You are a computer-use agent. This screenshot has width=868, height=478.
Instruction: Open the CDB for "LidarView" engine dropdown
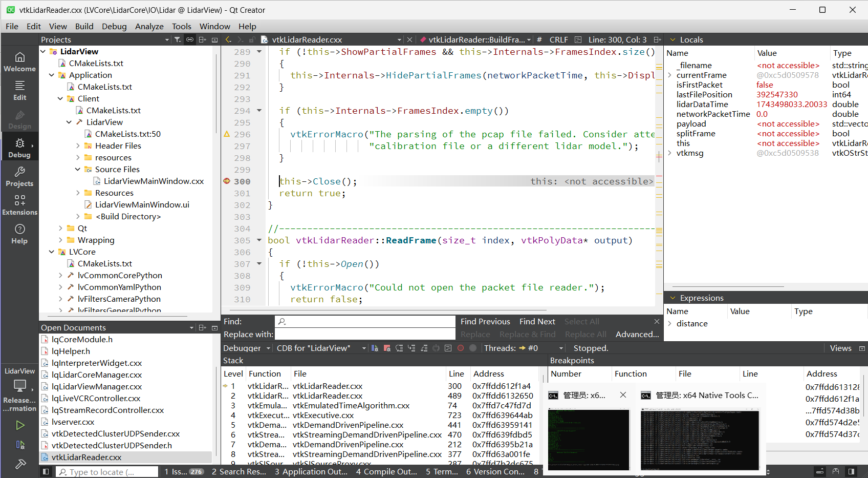pos(321,348)
